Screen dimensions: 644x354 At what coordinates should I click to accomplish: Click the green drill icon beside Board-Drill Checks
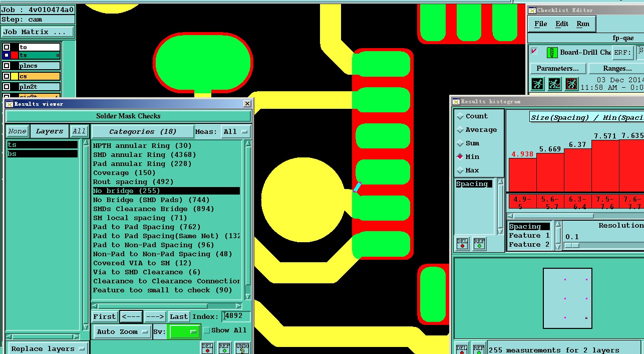(x=552, y=52)
